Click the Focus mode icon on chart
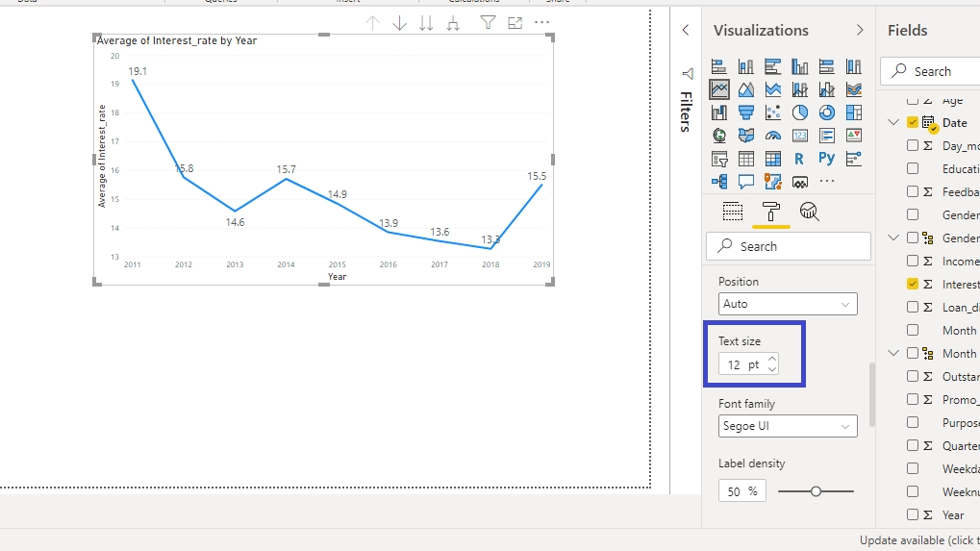 (515, 23)
